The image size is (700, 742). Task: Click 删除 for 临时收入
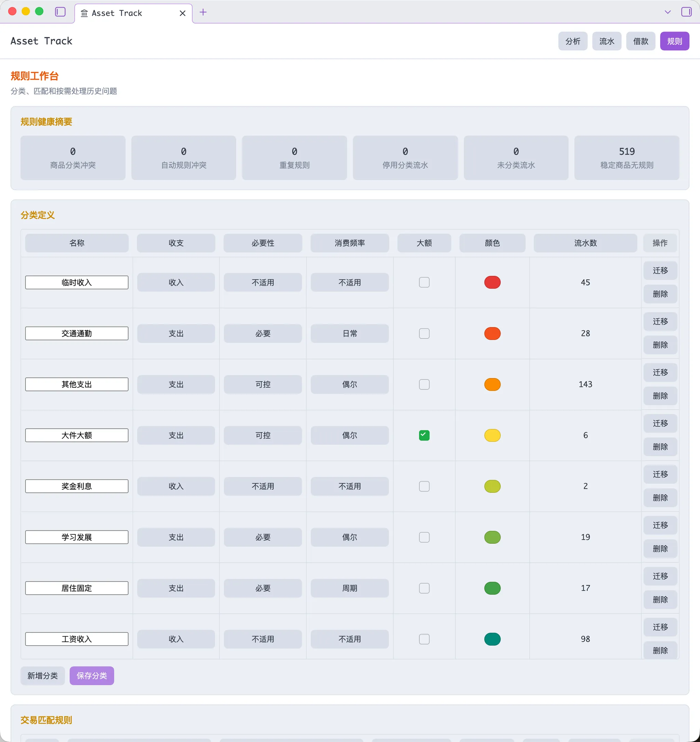[660, 294]
